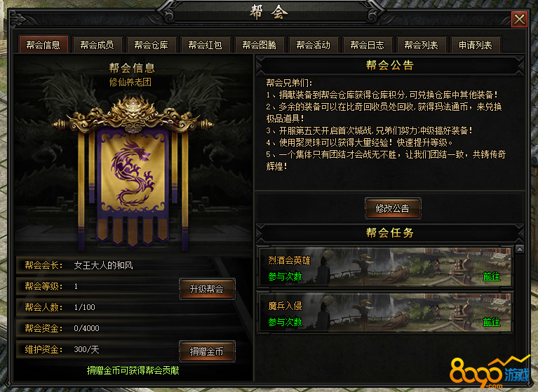
Task: Click 前往 link for 烈酒会英雄 task
Action: point(491,276)
